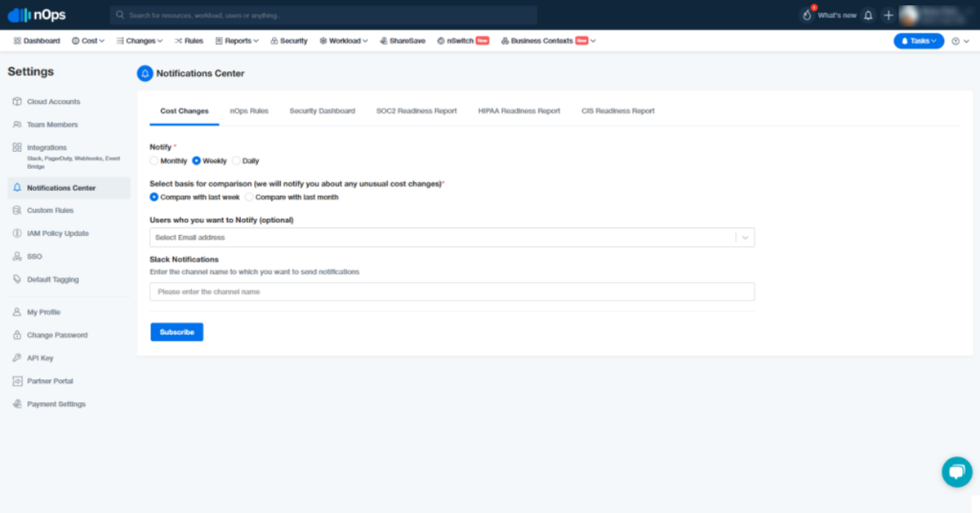Image resolution: width=980 pixels, height=513 pixels.
Task: Click the Subscribe button
Action: coord(176,332)
